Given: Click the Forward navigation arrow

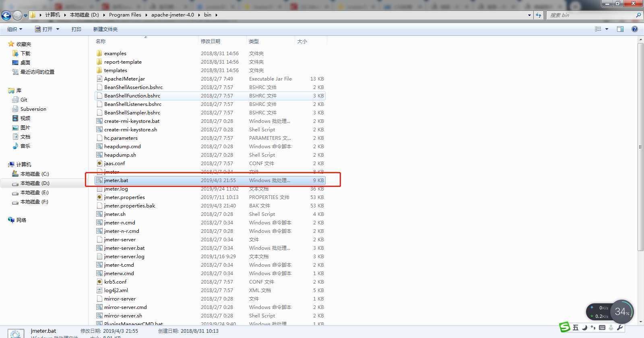Looking at the screenshot, I should coord(17,15).
